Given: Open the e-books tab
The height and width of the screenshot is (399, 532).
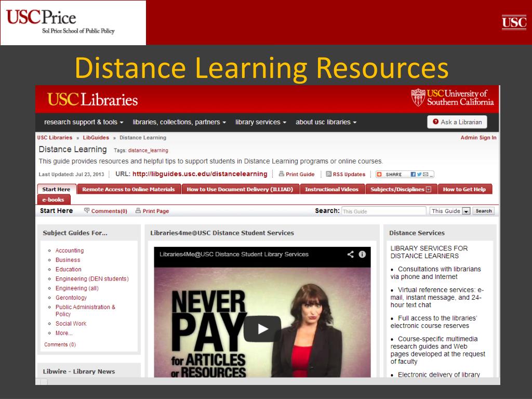Looking at the screenshot, I should click(54, 200).
